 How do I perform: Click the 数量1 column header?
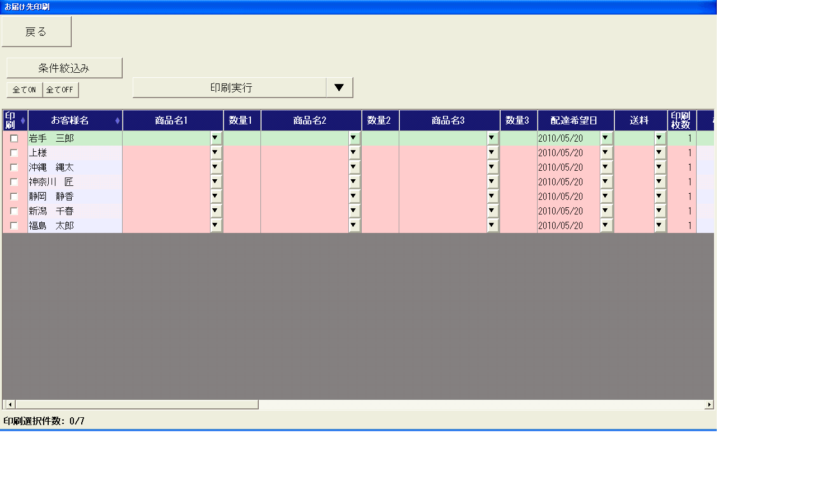pyautogui.click(x=242, y=120)
